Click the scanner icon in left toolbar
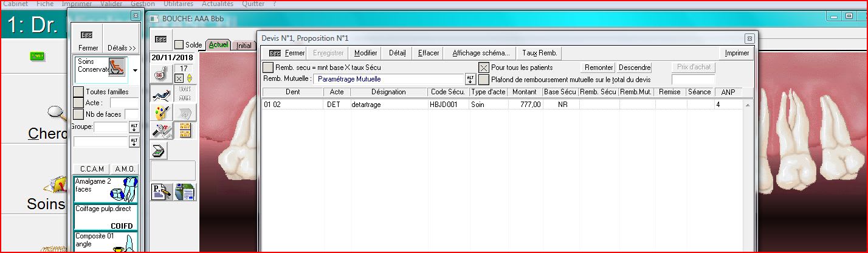Image resolution: width=868 pixels, height=253 pixels. click(158, 150)
